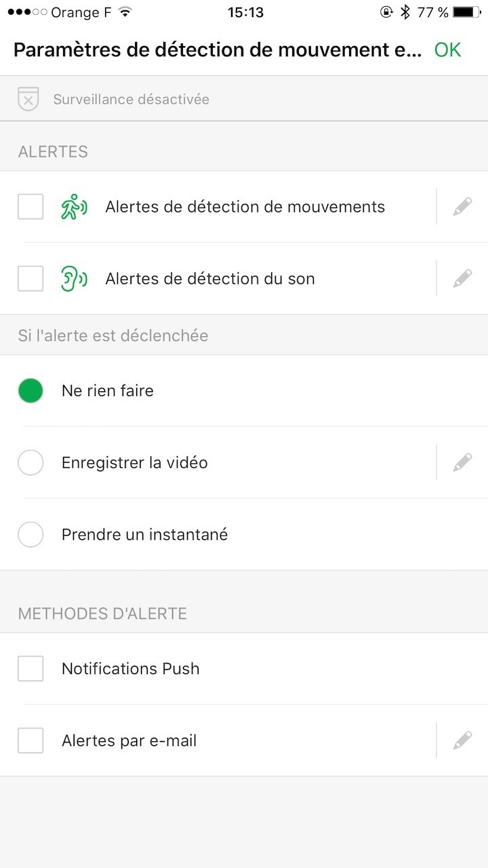Image resolution: width=488 pixels, height=868 pixels.
Task: Edit sound detection alert settings pencil
Action: (462, 279)
